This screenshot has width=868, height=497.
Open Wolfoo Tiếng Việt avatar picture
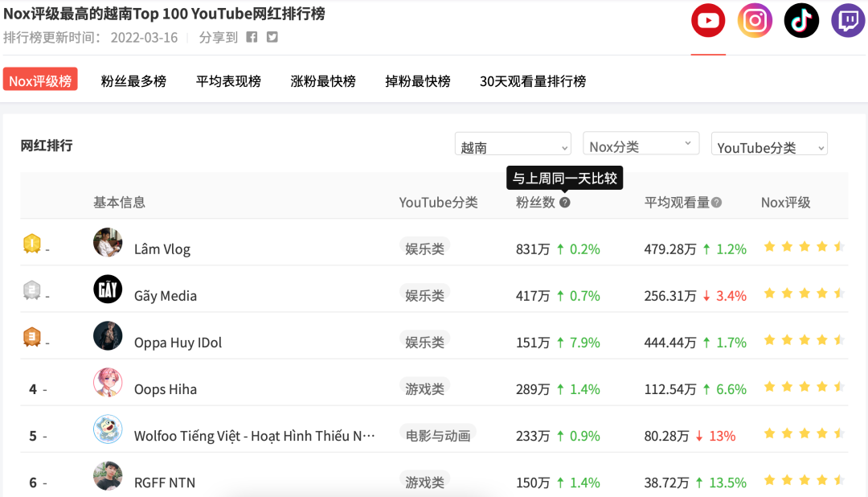108,429
